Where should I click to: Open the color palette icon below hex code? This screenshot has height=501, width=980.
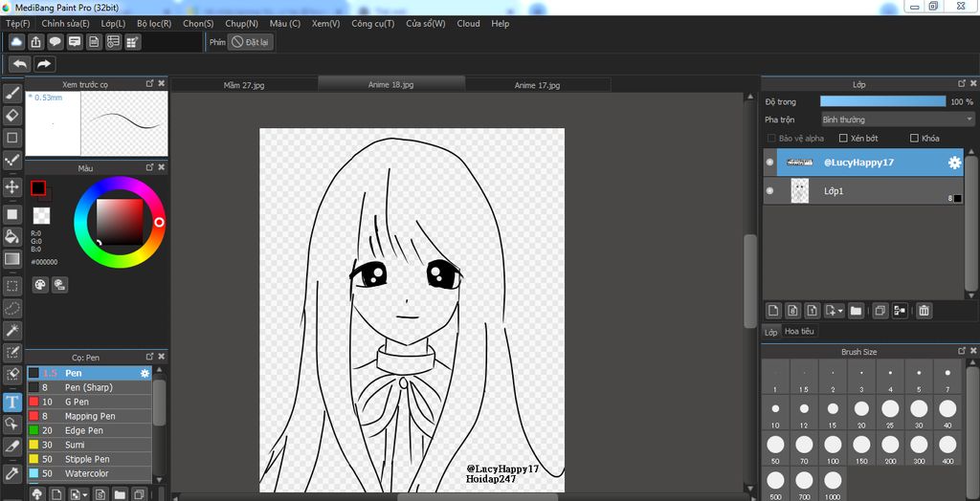[x=40, y=285]
